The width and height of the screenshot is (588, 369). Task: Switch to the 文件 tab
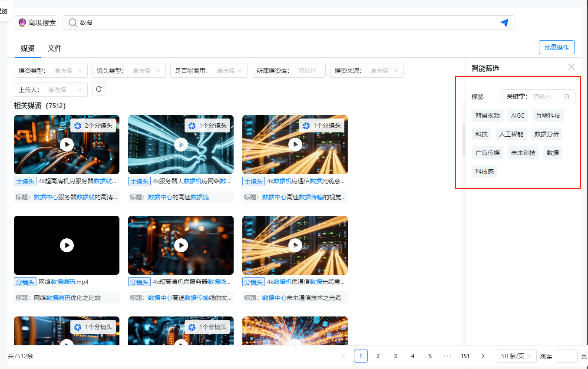pyautogui.click(x=55, y=48)
